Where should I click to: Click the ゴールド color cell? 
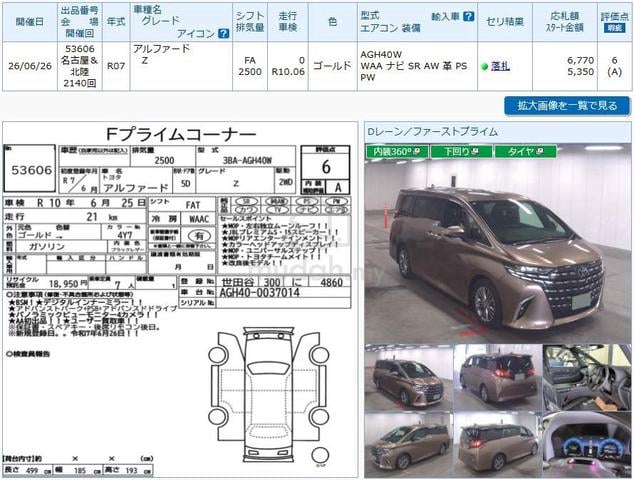[332, 66]
